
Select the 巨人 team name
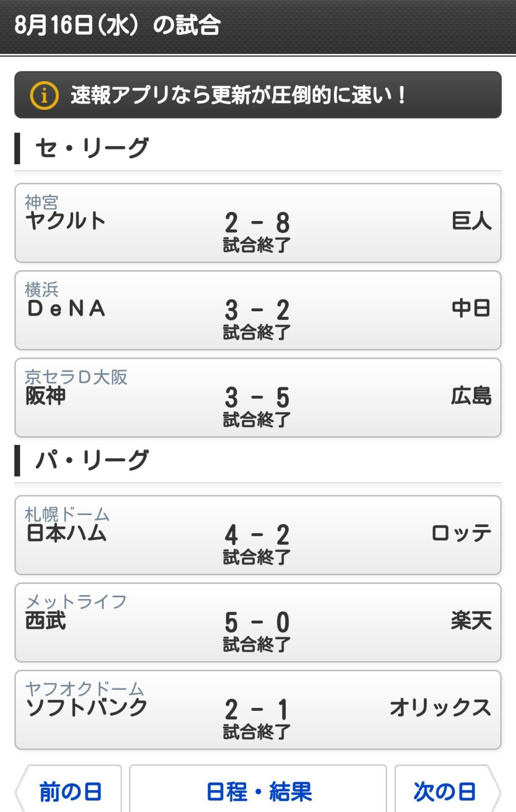coord(472,221)
